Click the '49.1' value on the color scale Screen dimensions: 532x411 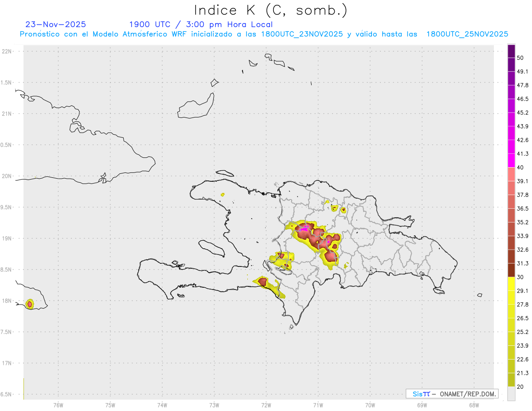click(523, 71)
